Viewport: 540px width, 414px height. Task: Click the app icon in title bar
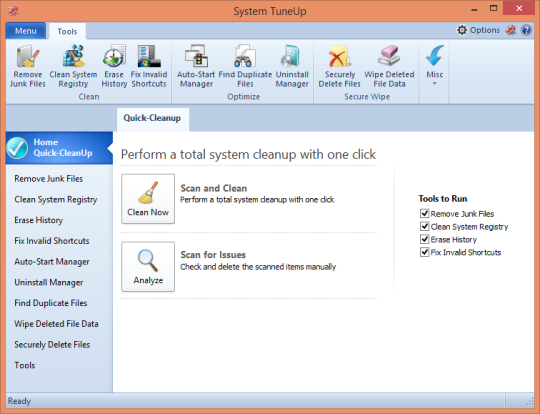pyautogui.click(x=13, y=11)
